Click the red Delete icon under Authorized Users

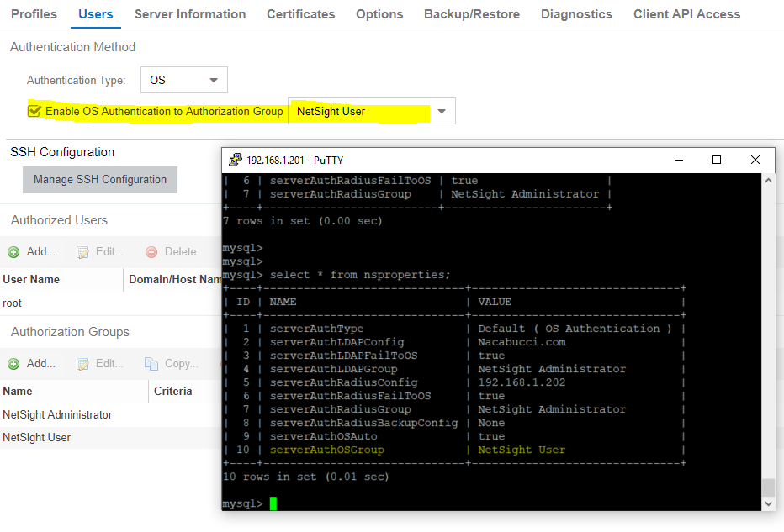tap(151, 252)
